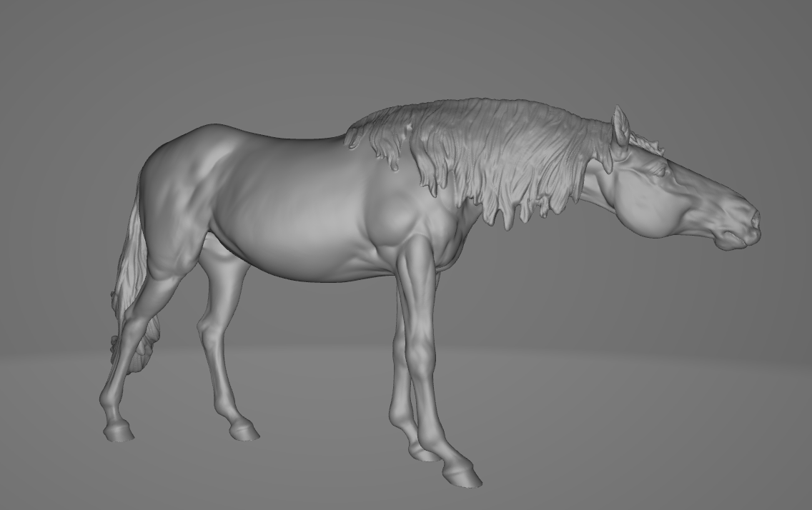Click the far front leg's hoof

point(423,452)
